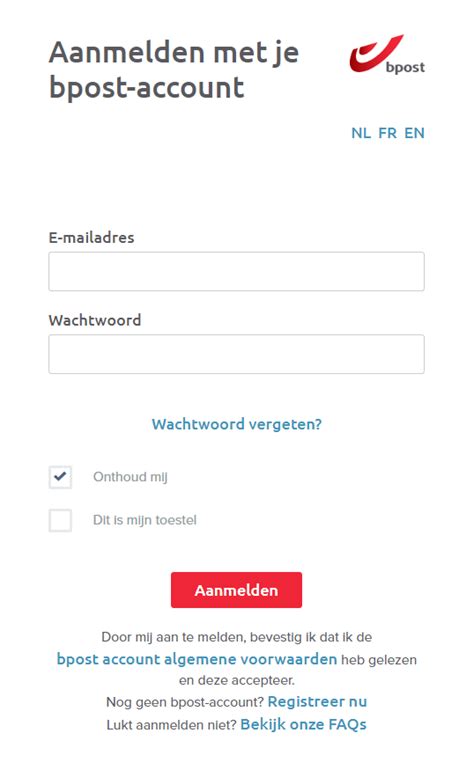Viewport: 474px width, 770px height.
Task: Open bpost account algemene voorwaarden link
Action: (196, 659)
